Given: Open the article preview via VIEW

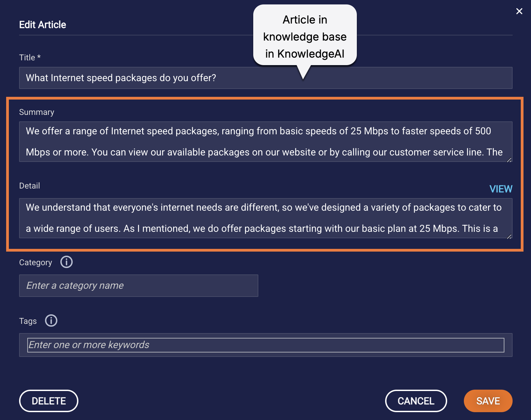Looking at the screenshot, I should point(501,189).
